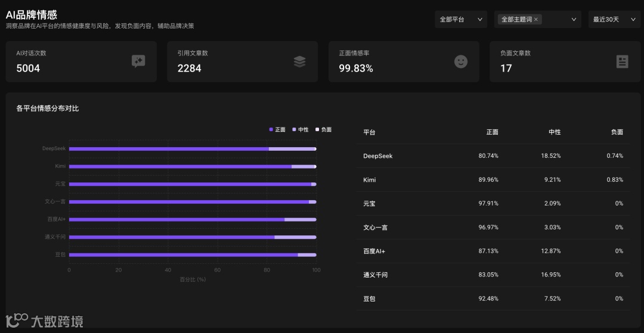The height and width of the screenshot is (333, 644).
Task: Click the 9.21% neutral value for Kimi
Action: 552,180
